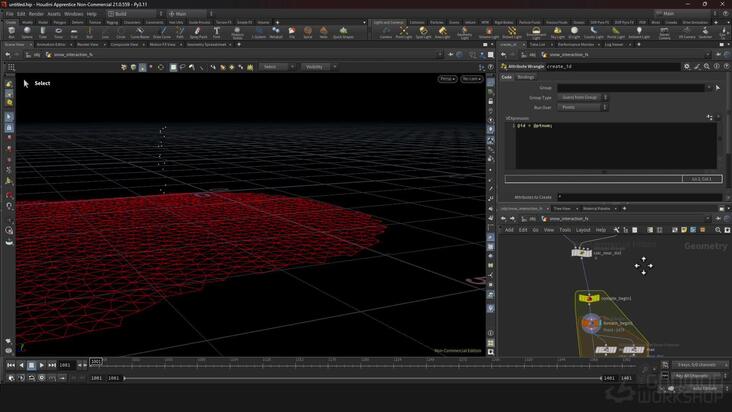The height and width of the screenshot is (412, 732).
Task: Switch to the Performance Monitor tab
Action: tap(576, 44)
